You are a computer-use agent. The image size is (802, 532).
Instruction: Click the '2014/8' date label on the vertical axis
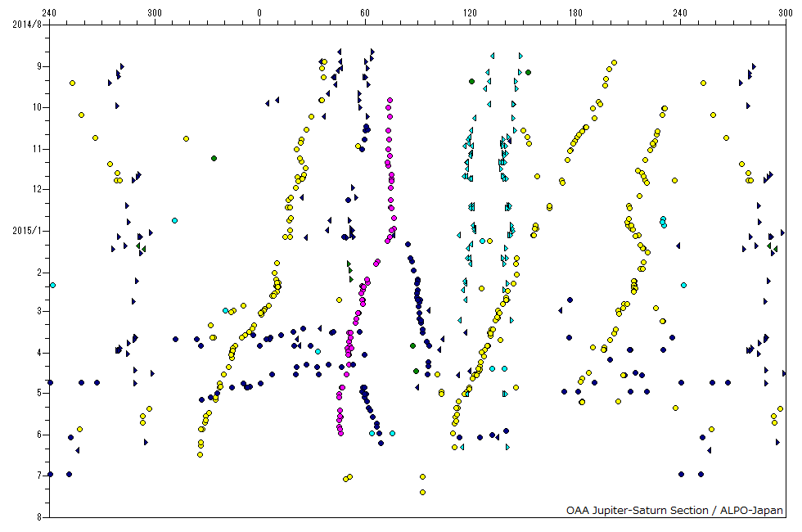(27, 25)
